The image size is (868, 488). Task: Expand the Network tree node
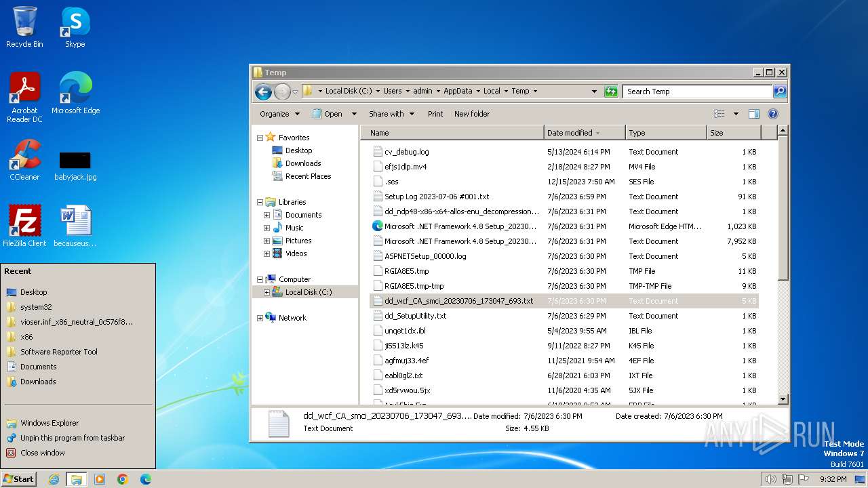[x=260, y=318]
